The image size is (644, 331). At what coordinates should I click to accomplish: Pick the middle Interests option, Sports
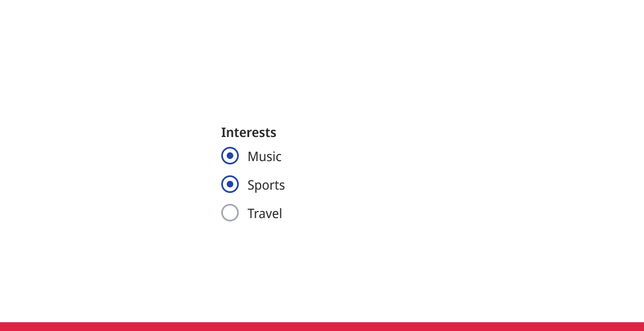point(230,185)
